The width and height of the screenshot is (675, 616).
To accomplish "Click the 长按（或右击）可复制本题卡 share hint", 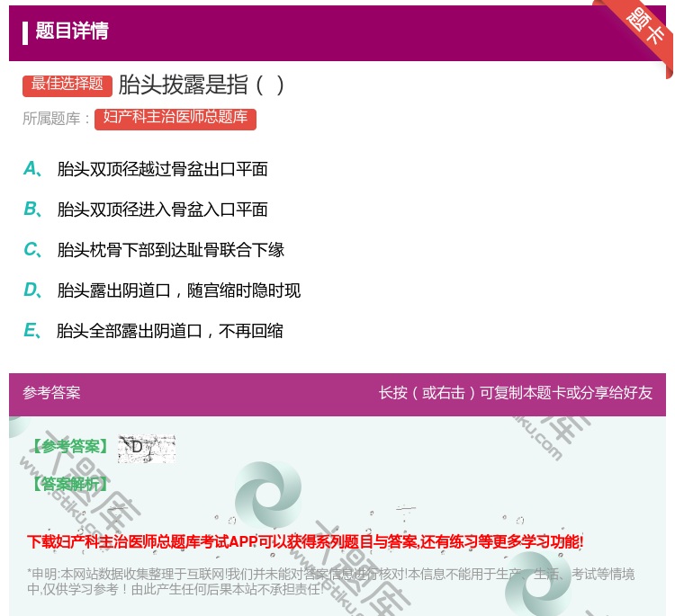I will pos(515,393).
